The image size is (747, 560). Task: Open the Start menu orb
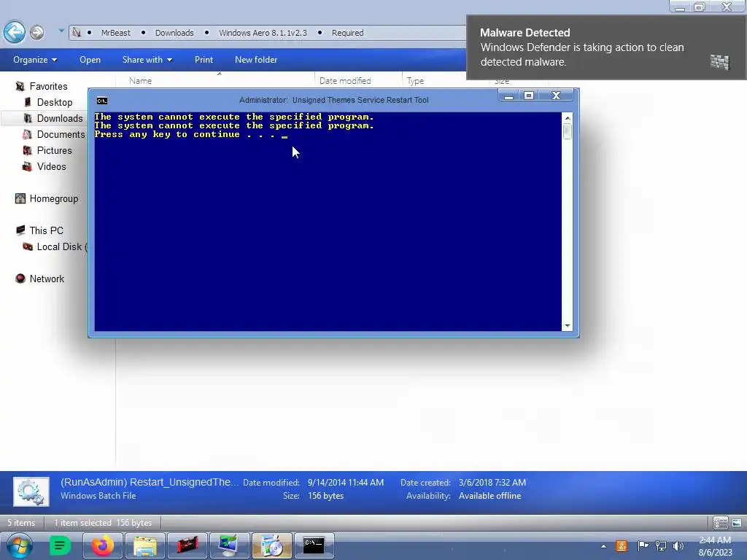20,545
